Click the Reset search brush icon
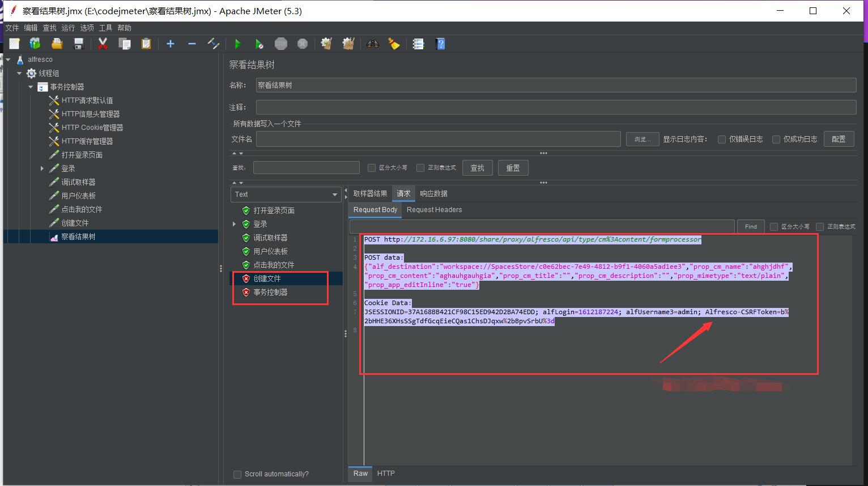This screenshot has height=486, width=868. (394, 44)
